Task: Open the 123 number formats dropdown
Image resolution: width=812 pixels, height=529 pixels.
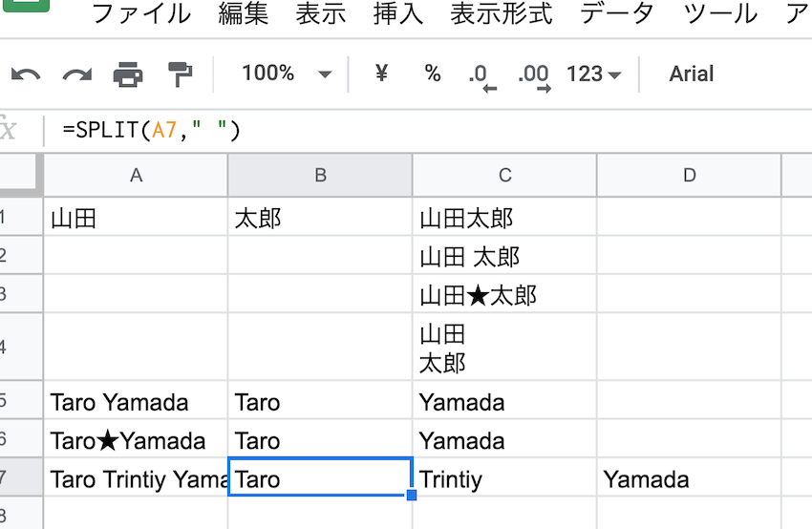Action: [593, 74]
